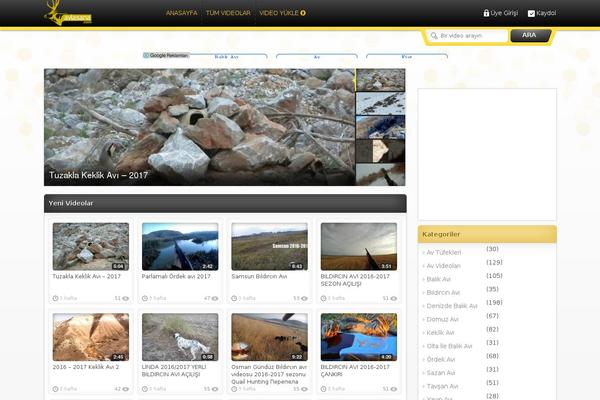Open the Parlamalı Ördek avı 2017 video thumbnail
600x400 pixels.
(179, 246)
